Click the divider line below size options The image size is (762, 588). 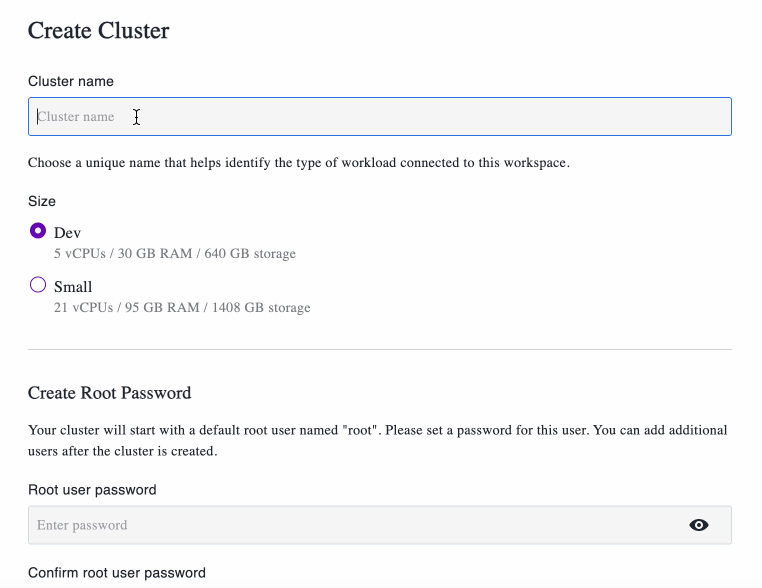pyautogui.click(x=380, y=350)
